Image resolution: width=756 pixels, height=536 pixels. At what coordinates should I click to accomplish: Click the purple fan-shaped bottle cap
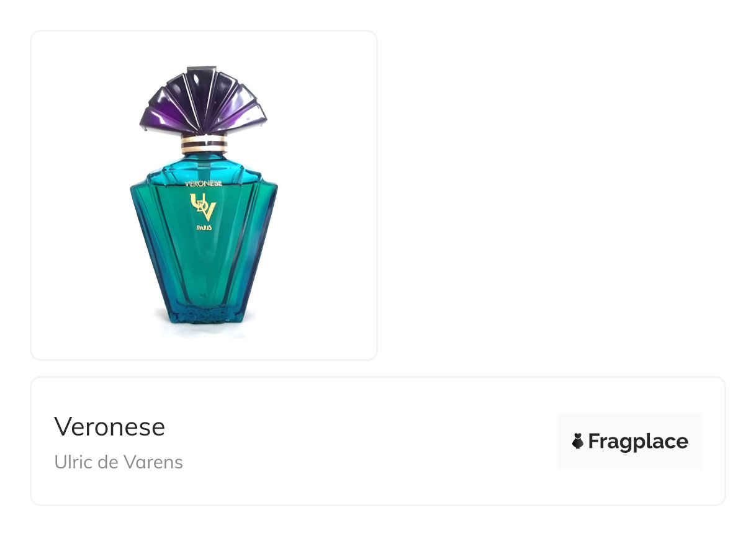[203, 100]
